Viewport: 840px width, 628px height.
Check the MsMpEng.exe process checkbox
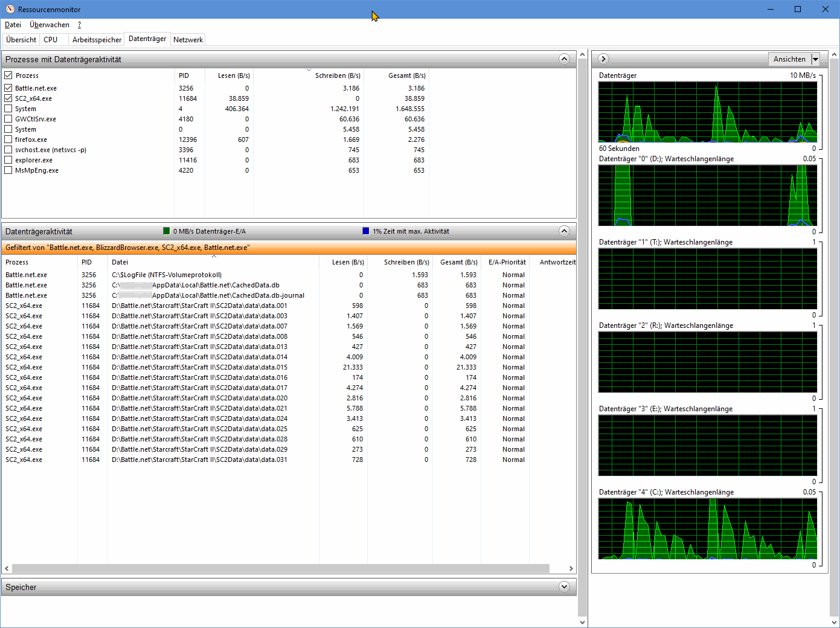[x=8, y=170]
